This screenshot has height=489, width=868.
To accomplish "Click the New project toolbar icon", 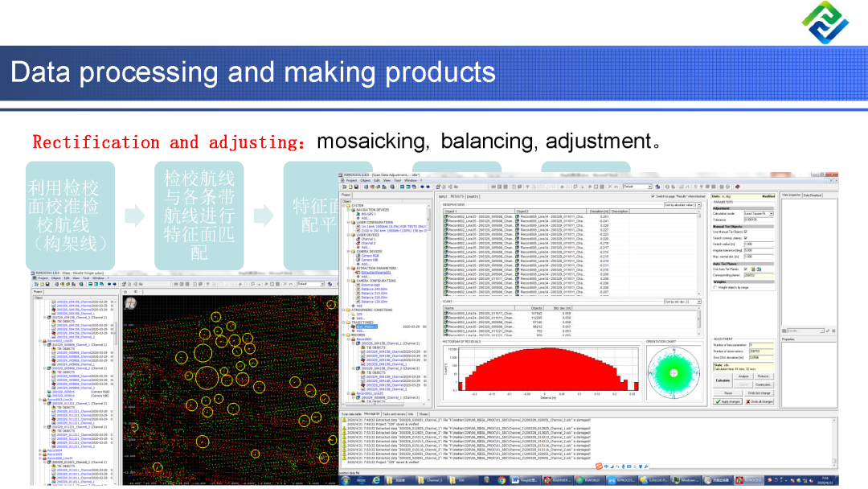I will [350, 187].
